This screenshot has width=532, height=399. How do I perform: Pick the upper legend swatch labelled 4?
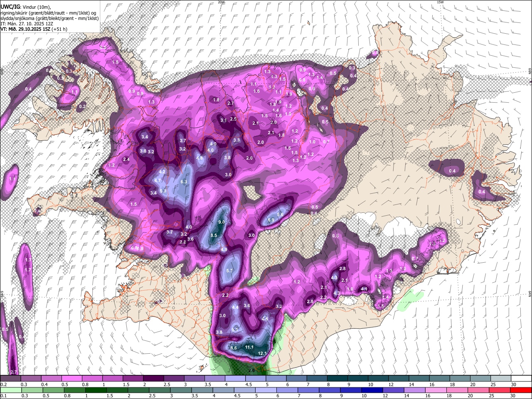(x=235, y=379)
